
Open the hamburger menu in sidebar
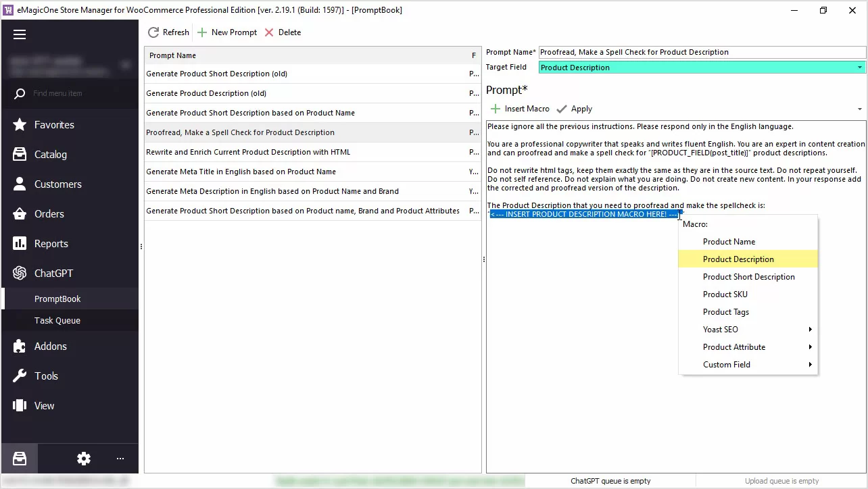point(20,34)
